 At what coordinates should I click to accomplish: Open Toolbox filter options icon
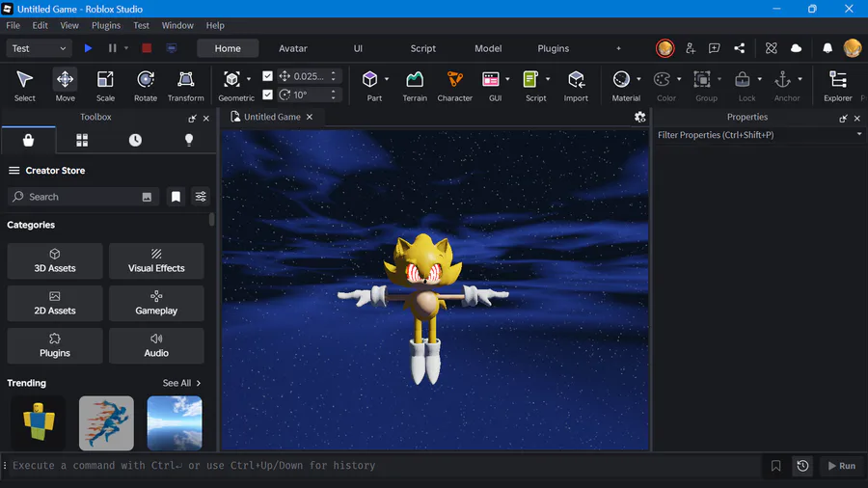point(201,197)
